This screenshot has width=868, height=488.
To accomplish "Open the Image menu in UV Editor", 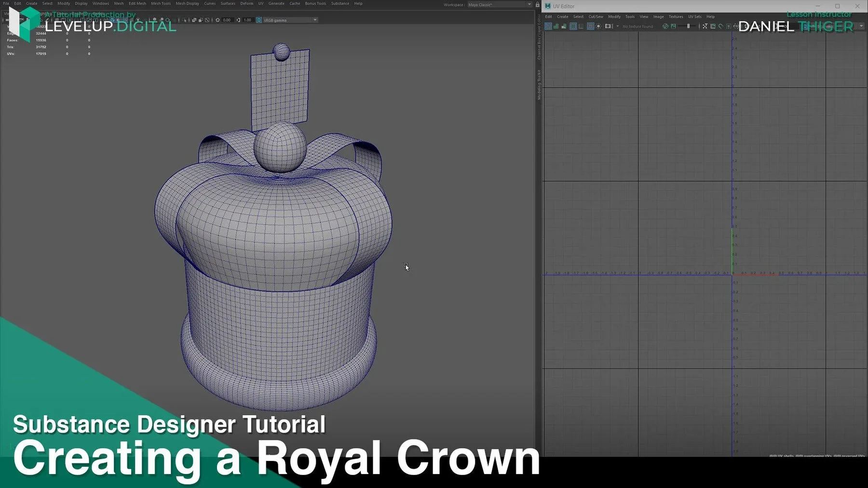I will click(659, 16).
